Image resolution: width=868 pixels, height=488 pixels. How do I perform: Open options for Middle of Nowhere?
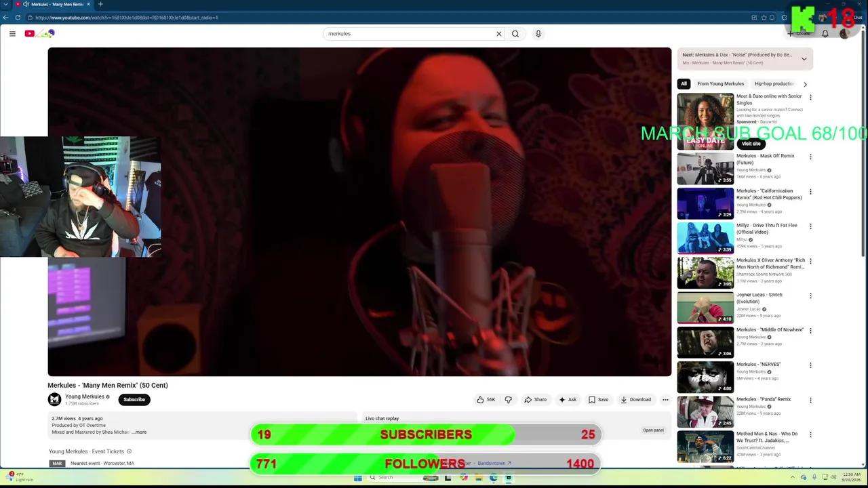coord(810,331)
